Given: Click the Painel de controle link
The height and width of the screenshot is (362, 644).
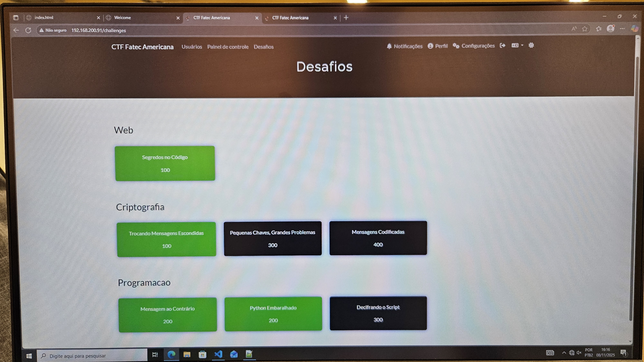Looking at the screenshot, I should click(x=228, y=47).
